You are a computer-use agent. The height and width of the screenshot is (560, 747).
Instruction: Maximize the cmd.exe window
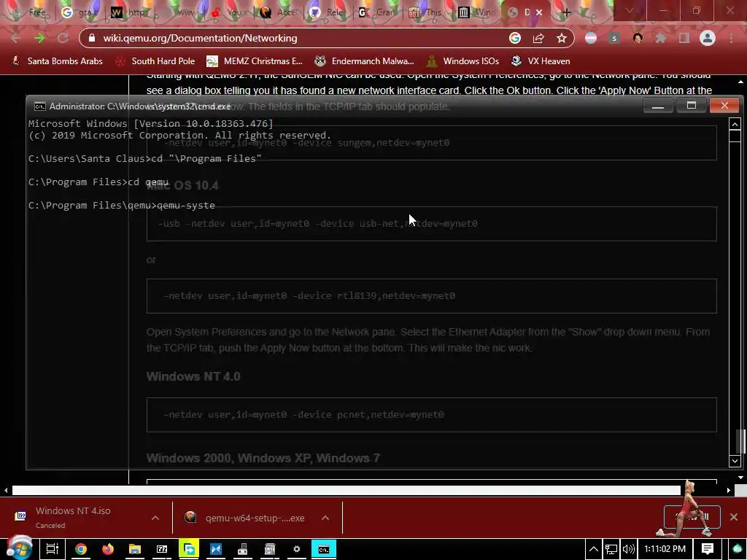pyautogui.click(x=692, y=106)
